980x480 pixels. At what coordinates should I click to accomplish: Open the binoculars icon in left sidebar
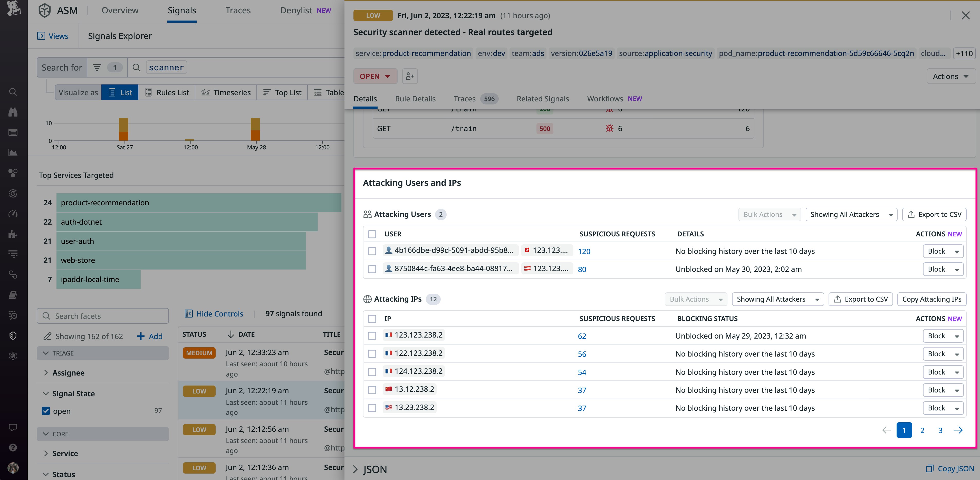pyautogui.click(x=13, y=112)
